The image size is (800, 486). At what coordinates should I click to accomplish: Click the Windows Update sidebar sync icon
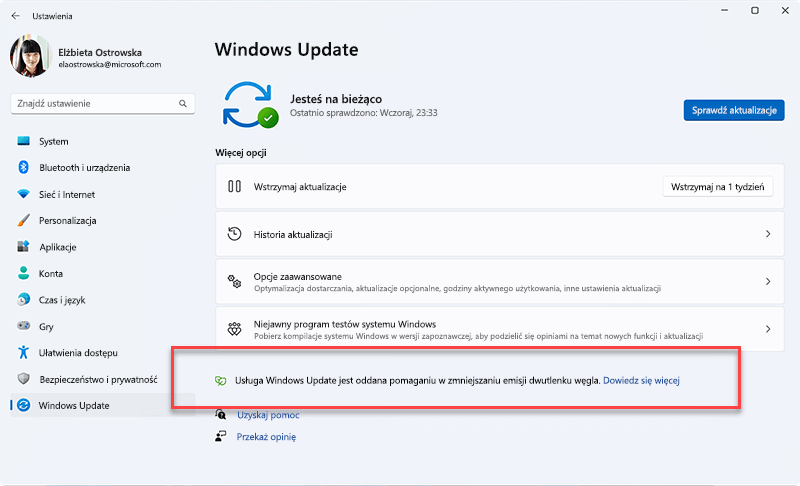click(23, 405)
